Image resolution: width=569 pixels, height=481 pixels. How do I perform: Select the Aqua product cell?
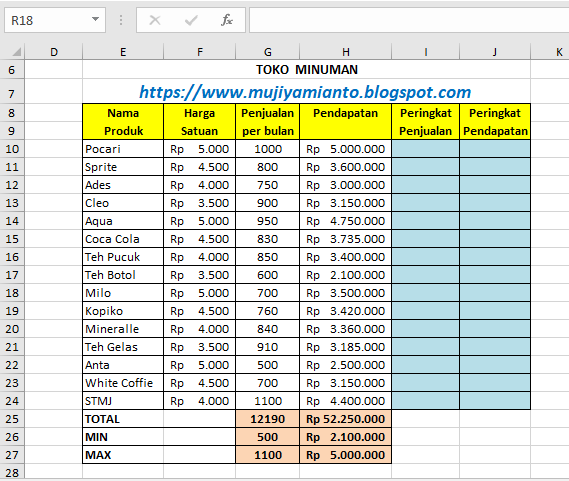tap(123, 221)
